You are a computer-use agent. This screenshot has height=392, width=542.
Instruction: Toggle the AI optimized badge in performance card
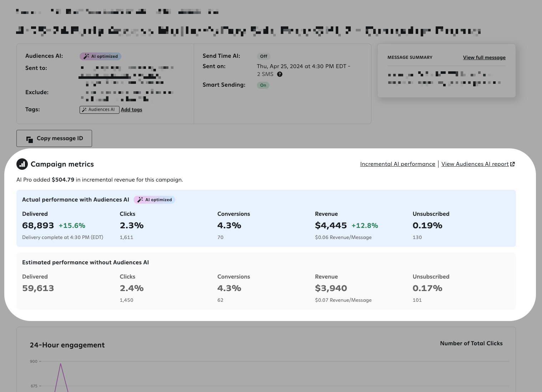point(154,200)
